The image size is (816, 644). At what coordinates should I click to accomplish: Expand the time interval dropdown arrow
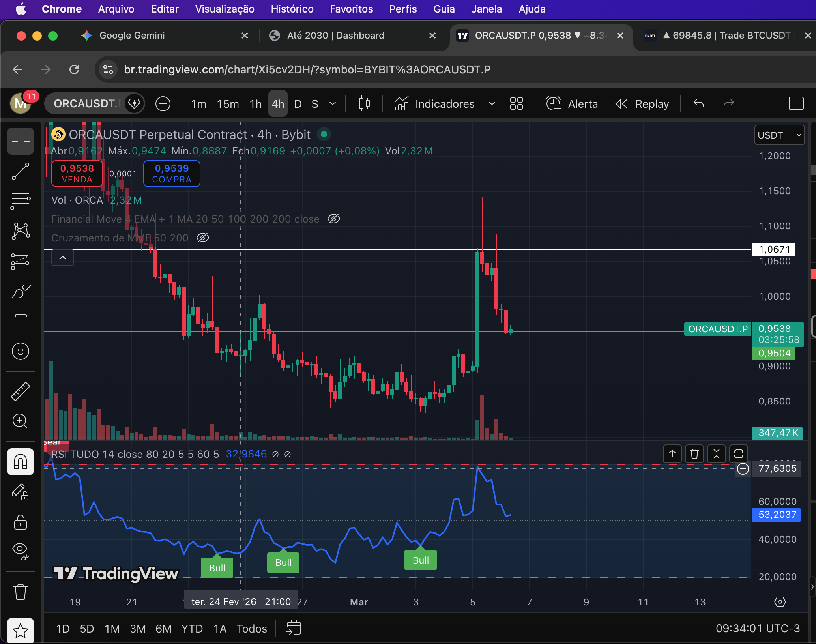pyautogui.click(x=333, y=104)
